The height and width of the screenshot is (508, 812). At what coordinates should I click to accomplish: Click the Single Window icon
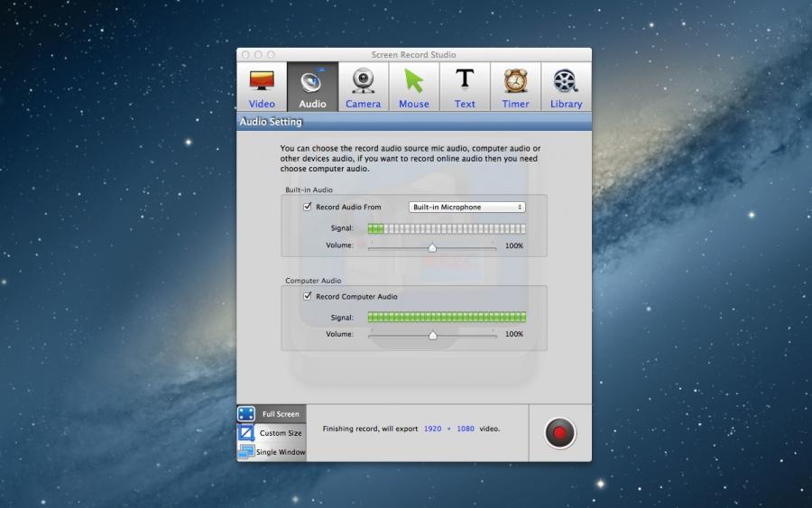(x=246, y=451)
